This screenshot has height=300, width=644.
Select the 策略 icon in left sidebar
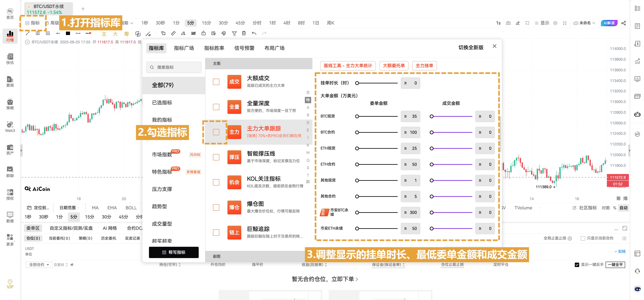[10, 104]
